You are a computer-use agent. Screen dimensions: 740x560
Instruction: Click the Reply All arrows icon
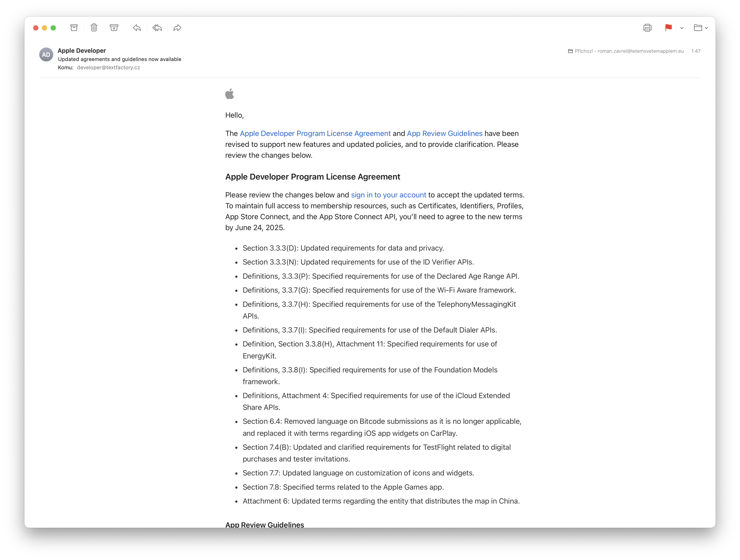(x=157, y=28)
